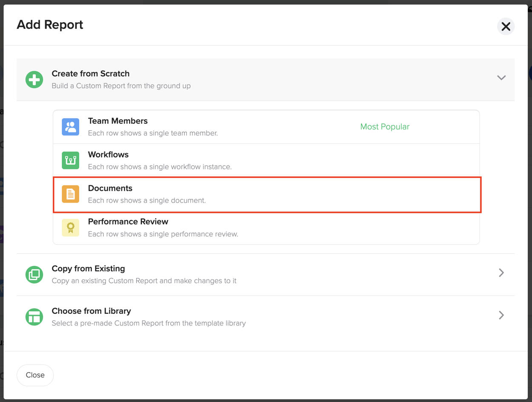Choose the Workflows report type
Screen dimensions: 532x402
(x=266, y=161)
